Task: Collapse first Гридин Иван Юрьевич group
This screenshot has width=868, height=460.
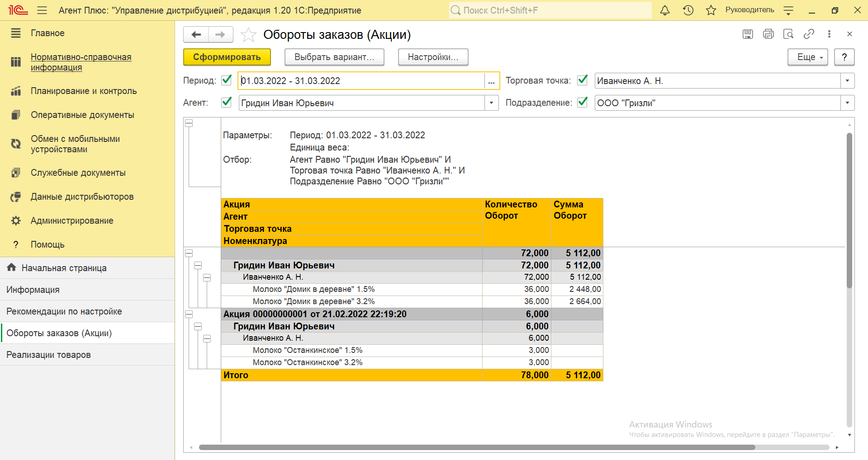Action: pos(198,265)
